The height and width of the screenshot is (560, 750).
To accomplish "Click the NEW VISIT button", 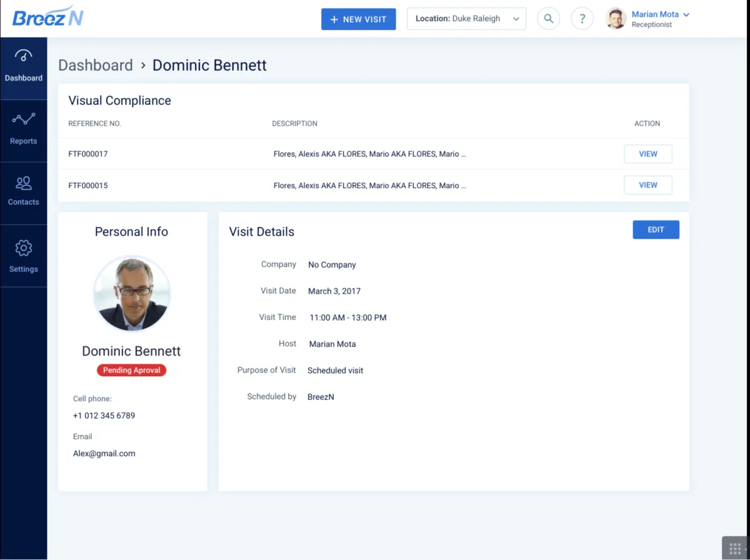I will click(359, 19).
